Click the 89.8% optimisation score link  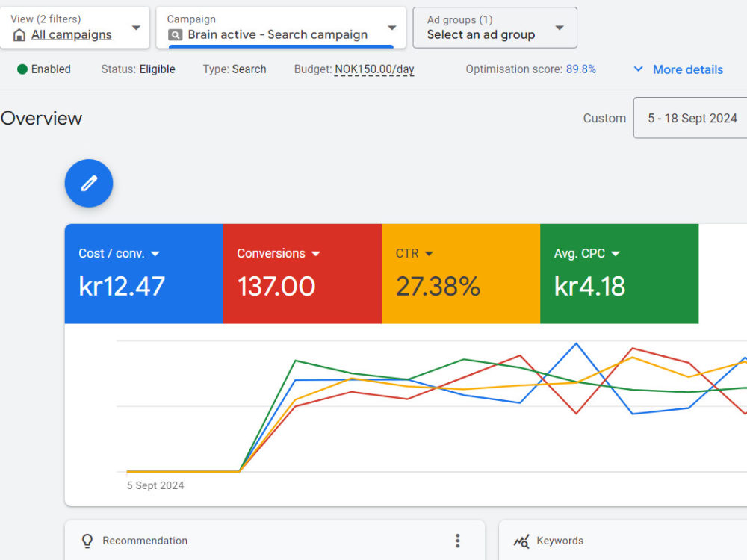tap(580, 69)
